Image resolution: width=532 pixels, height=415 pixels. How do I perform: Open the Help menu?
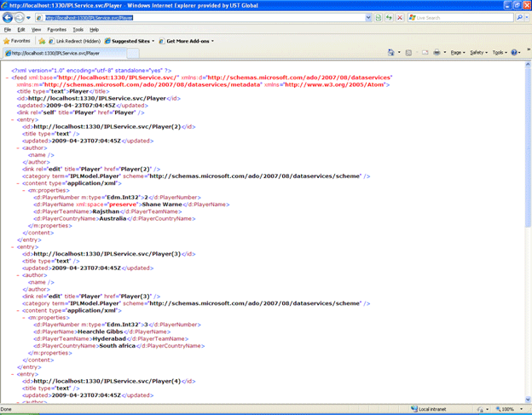point(94,30)
